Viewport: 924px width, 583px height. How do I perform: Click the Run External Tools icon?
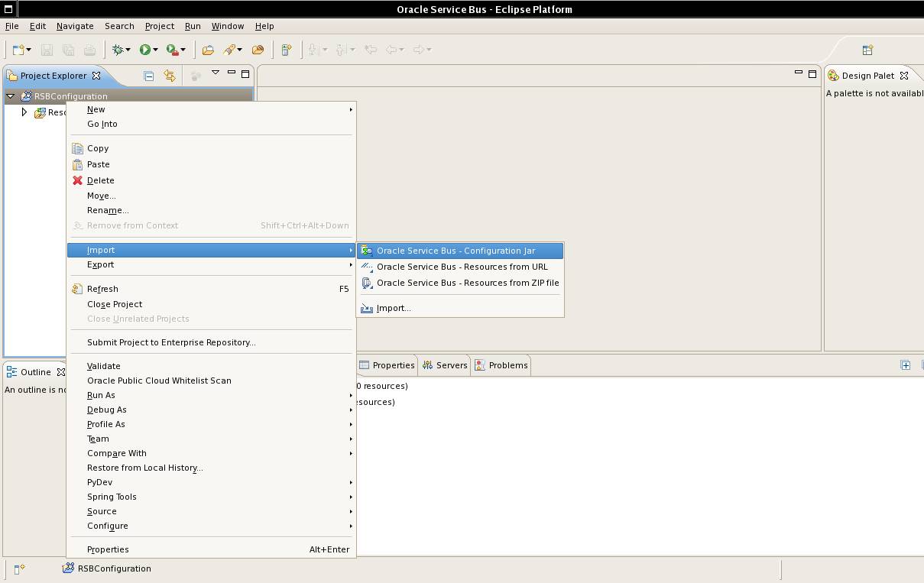(173, 50)
